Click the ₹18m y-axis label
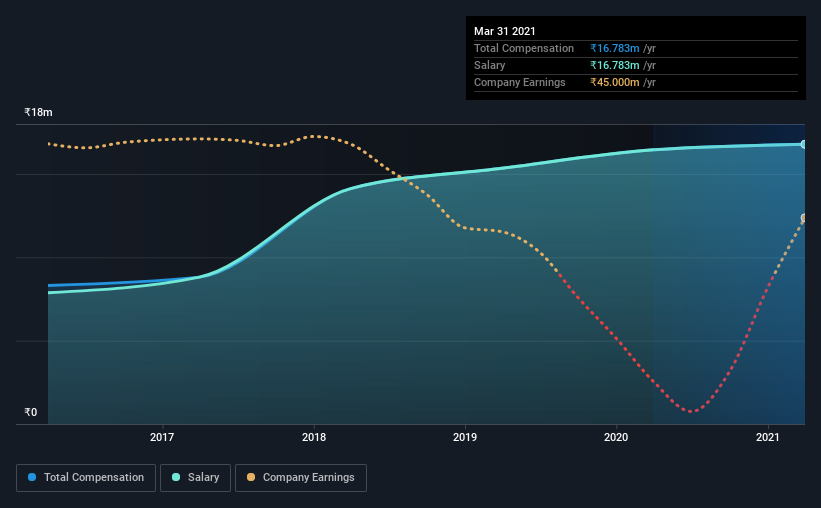Screen dimensions: 821x508 click(38, 112)
